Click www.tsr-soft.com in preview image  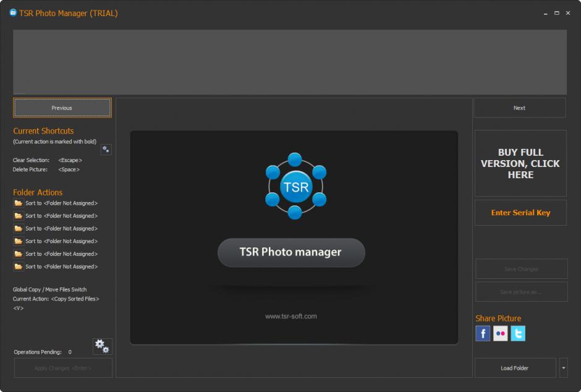(291, 316)
